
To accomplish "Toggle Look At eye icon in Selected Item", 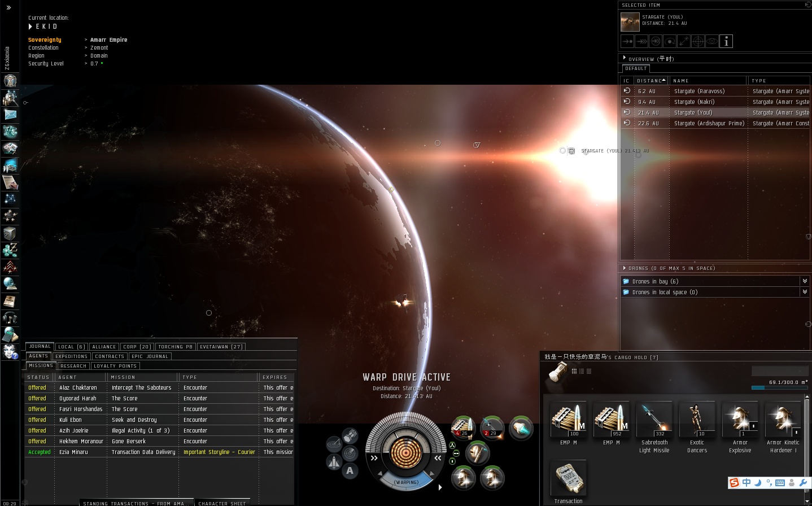I will pyautogui.click(x=712, y=41).
